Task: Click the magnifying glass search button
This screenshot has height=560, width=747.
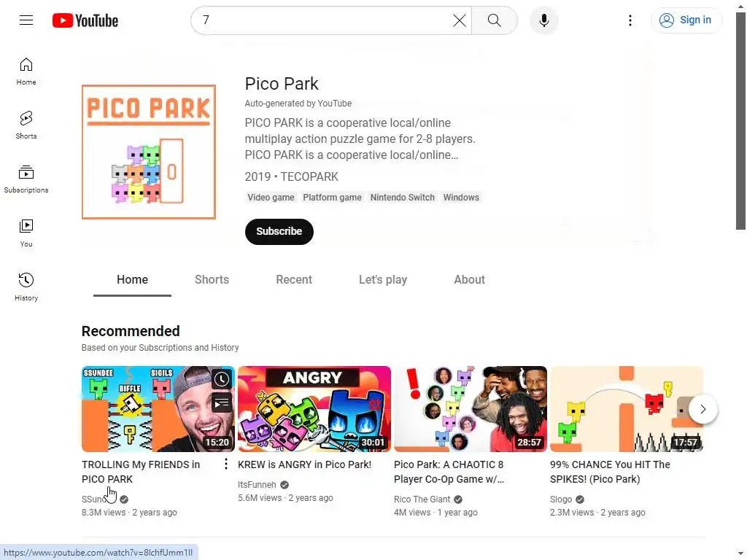Action: 494,20
